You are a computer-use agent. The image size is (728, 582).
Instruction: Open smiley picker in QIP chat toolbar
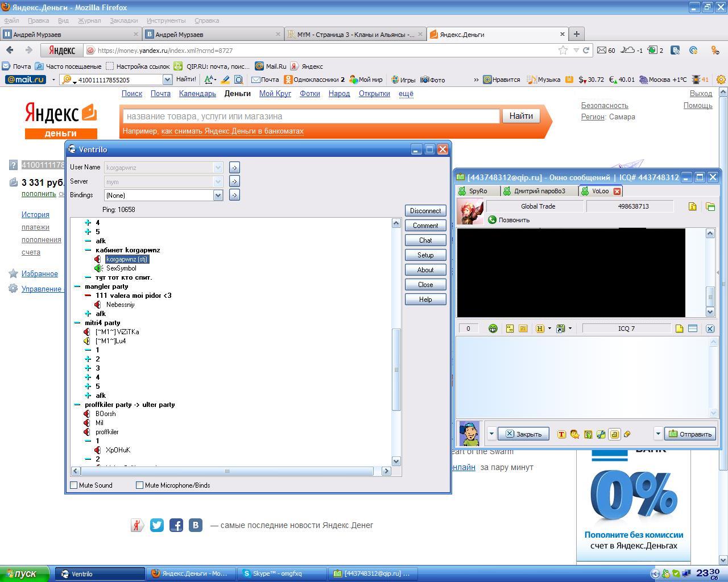(493, 329)
